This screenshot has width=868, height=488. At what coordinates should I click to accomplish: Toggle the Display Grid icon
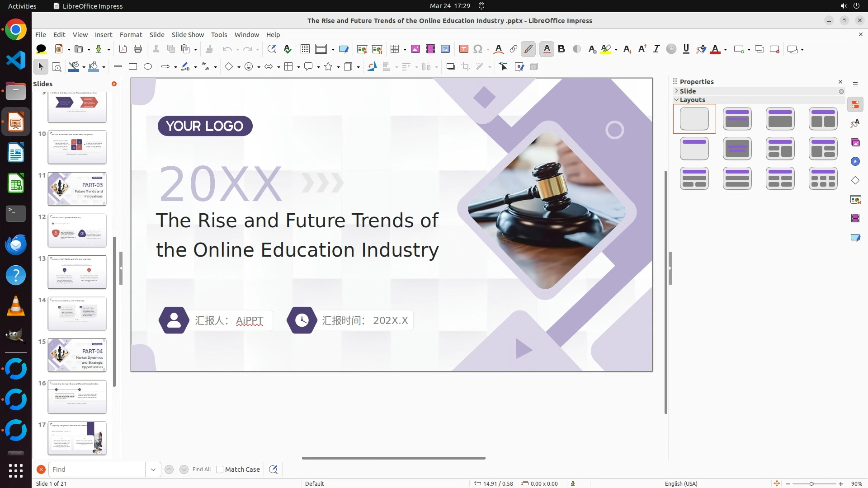tap(305, 49)
